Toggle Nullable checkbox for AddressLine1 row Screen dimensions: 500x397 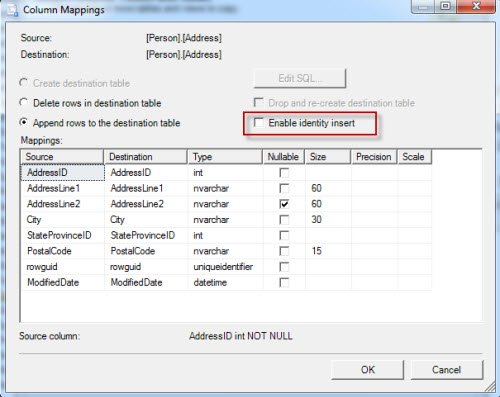[284, 188]
